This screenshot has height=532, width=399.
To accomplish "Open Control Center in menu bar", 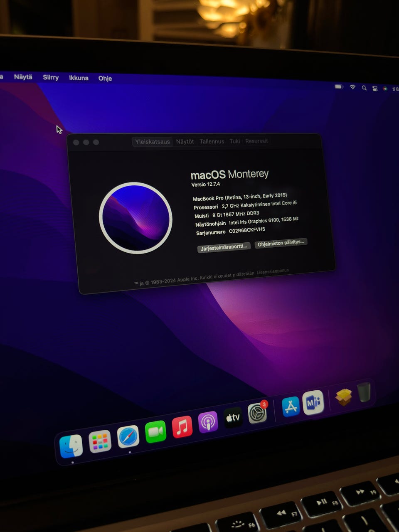I will 375,89.
